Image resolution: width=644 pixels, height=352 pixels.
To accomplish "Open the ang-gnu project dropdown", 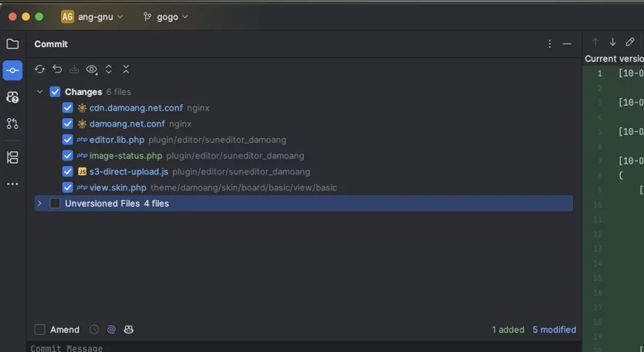I will [x=92, y=17].
